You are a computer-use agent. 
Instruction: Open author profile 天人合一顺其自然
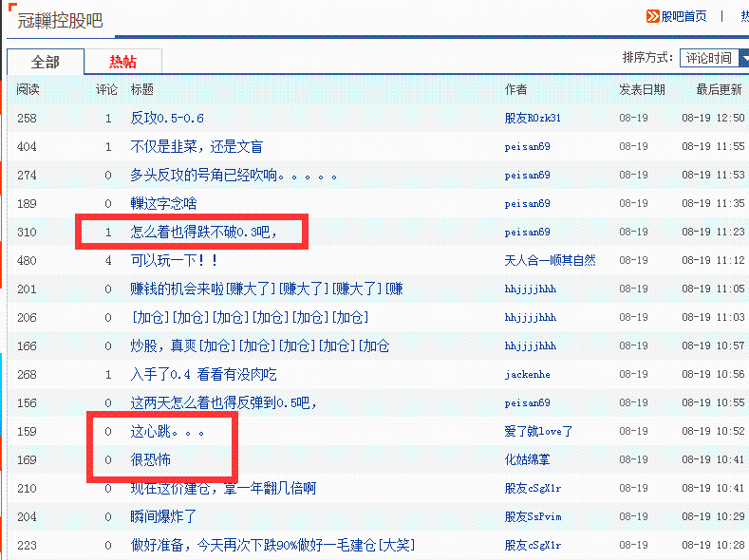pyautogui.click(x=551, y=261)
